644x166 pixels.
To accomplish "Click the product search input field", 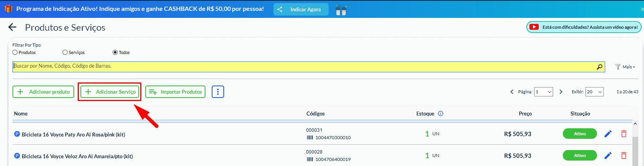I will point(303,66).
